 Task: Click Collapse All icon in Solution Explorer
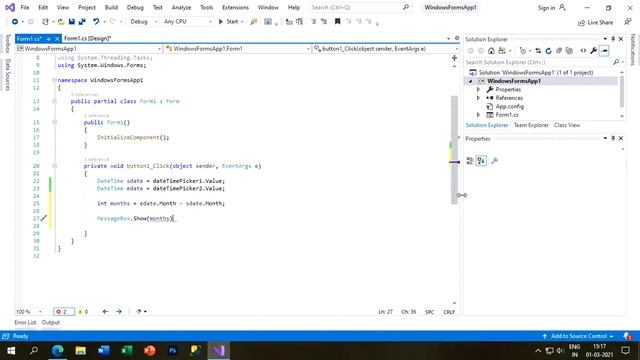559,51
